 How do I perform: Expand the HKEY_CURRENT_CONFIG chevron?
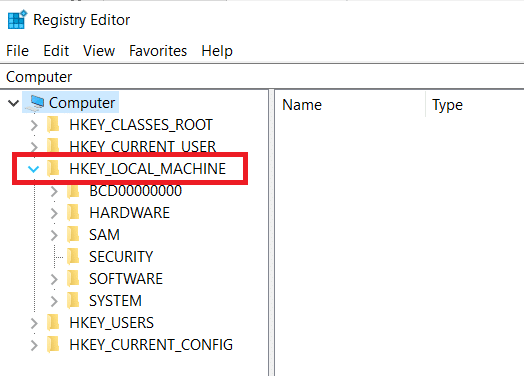pyautogui.click(x=34, y=346)
